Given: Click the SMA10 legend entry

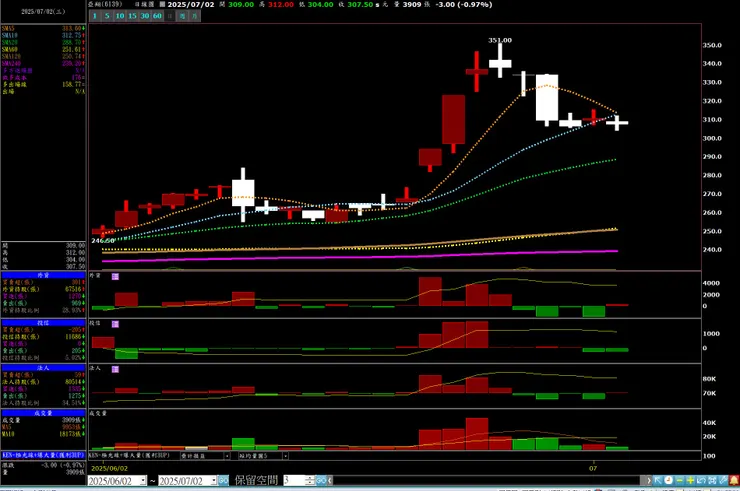Looking at the screenshot, I should click(x=43, y=35).
